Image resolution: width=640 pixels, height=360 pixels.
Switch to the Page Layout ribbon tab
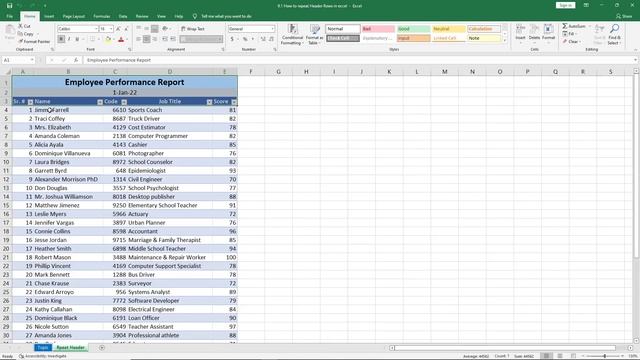click(73, 16)
